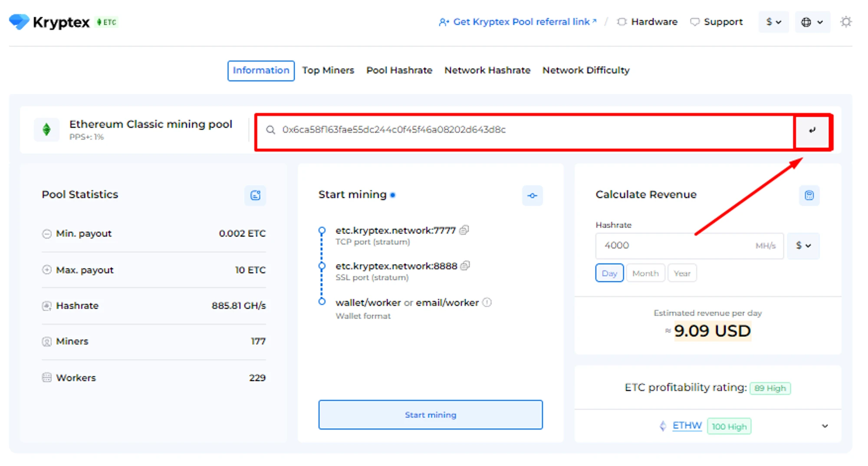Screen dimensions: 868x466
Task: Click the search submit enter icon
Action: [x=812, y=130]
